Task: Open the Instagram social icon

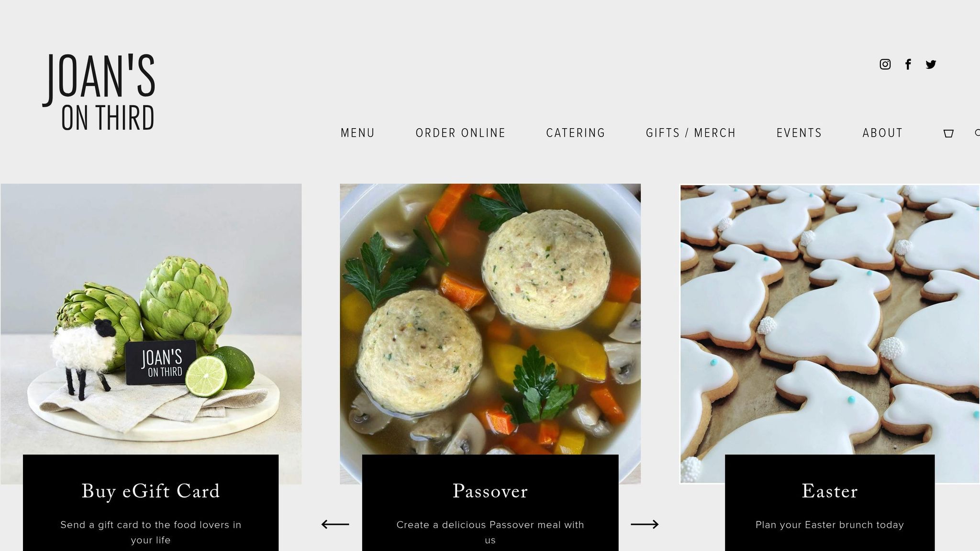Action: [885, 64]
